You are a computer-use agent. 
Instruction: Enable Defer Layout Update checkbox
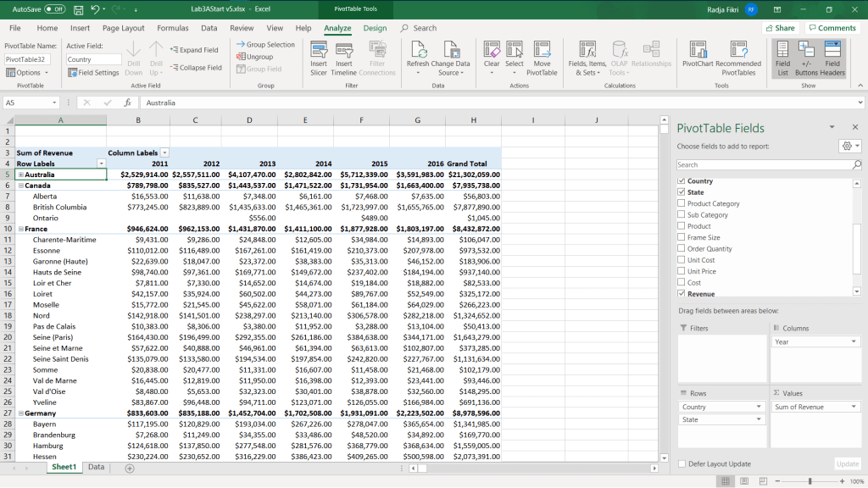[682, 463]
